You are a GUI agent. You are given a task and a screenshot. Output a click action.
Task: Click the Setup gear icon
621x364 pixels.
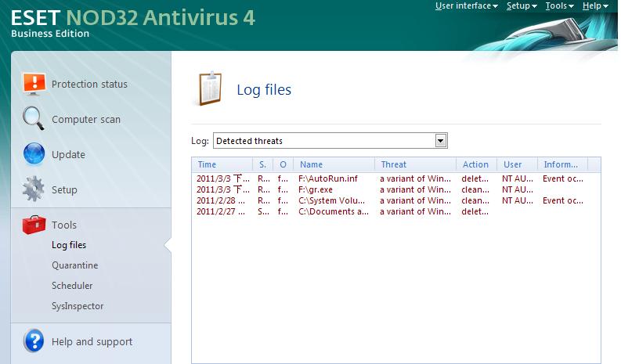point(33,189)
